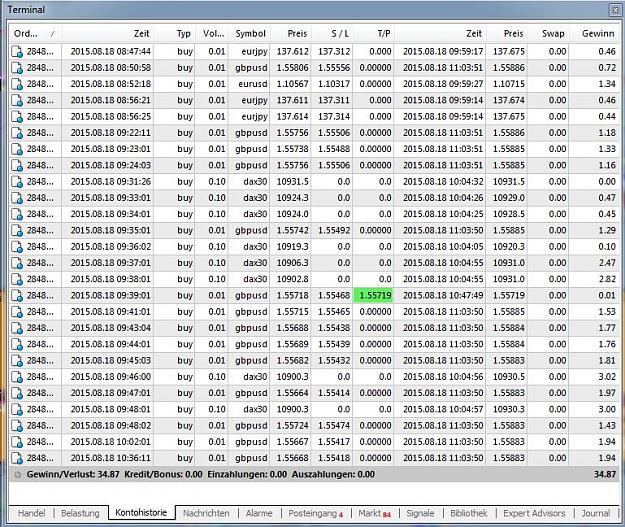625x527 pixels.
Task: Go to the Markt tab
Action: coord(374,513)
